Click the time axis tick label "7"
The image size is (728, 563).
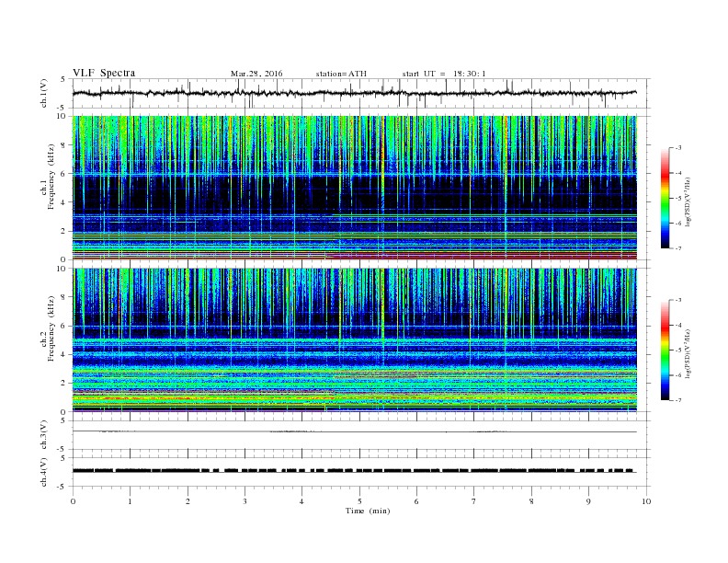click(x=474, y=501)
